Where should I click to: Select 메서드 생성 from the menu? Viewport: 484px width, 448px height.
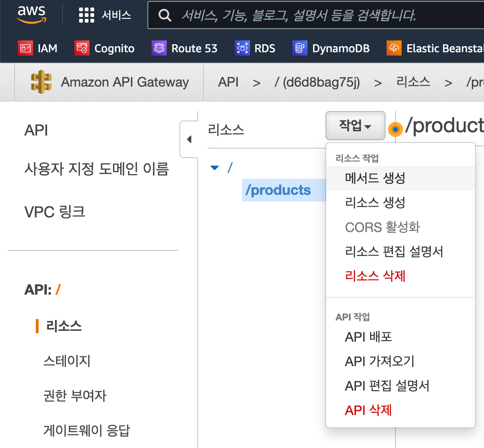point(400,178)
